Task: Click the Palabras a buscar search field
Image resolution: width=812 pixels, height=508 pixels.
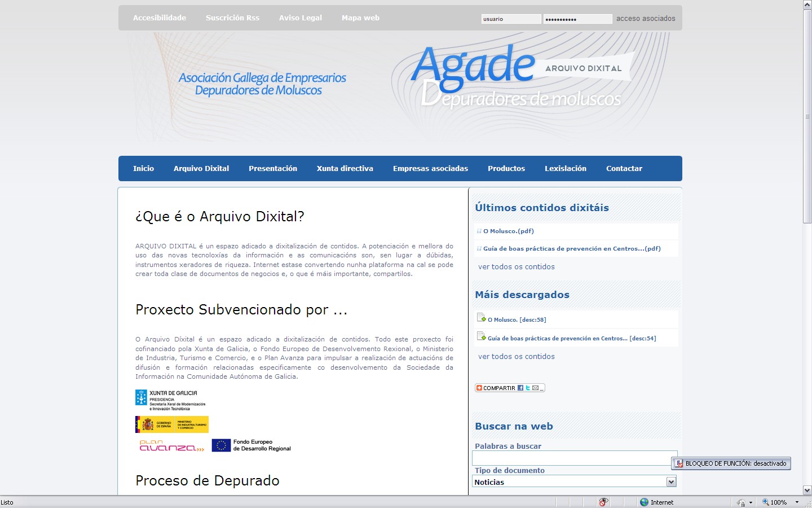Action: [x=575, y=458]
